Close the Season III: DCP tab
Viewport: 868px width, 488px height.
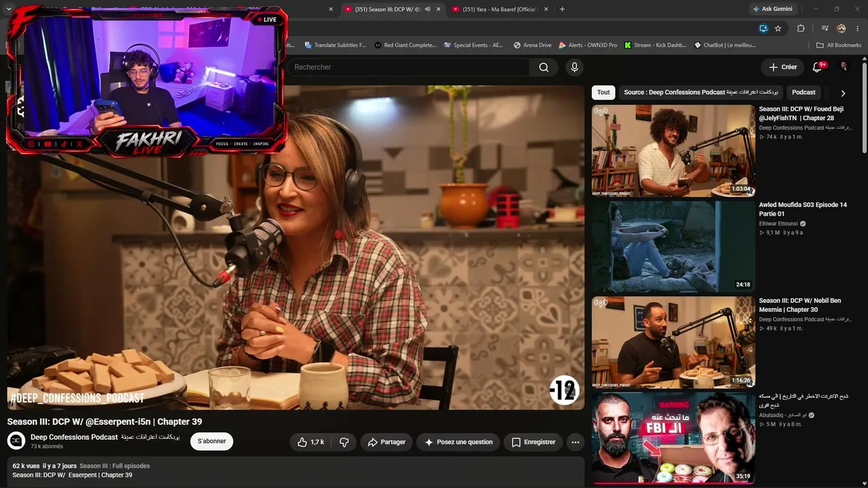tap(438, 9)
